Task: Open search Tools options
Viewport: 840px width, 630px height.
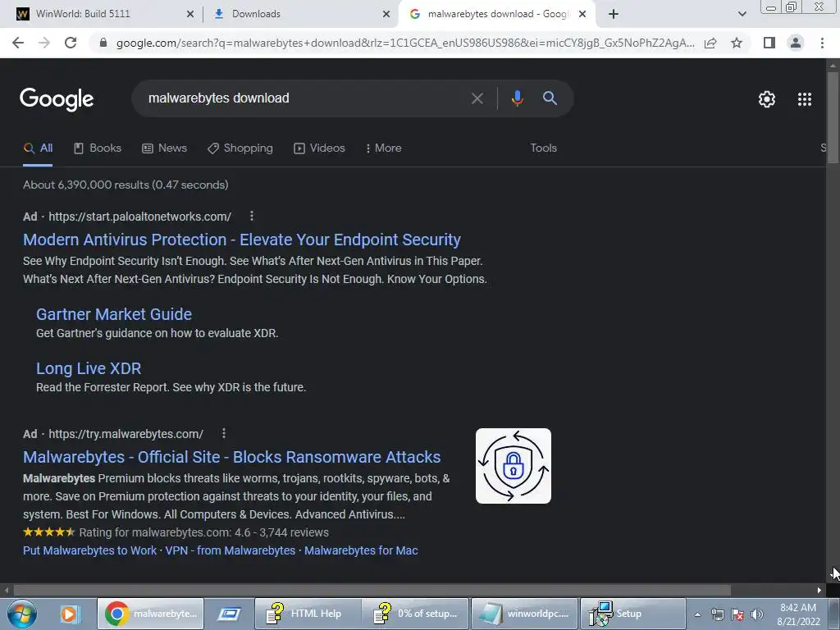Action: [x=543, y=148]
